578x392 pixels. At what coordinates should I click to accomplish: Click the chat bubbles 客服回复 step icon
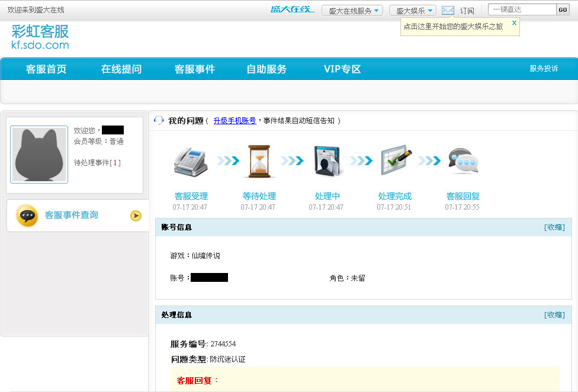coord(463,160)
